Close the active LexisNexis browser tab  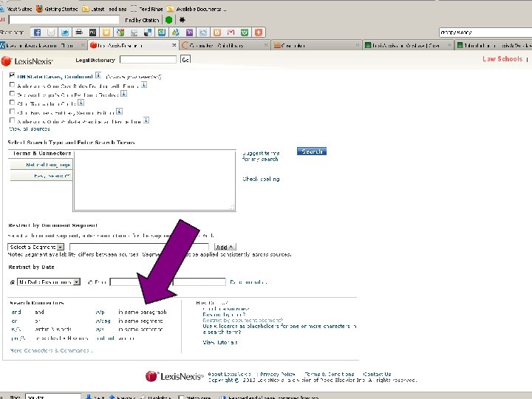(x=174, y=45)
